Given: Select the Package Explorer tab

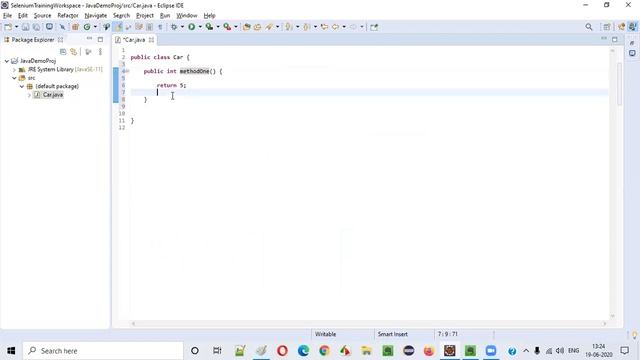Looking at the screenshot, I should tap(33, 40).
